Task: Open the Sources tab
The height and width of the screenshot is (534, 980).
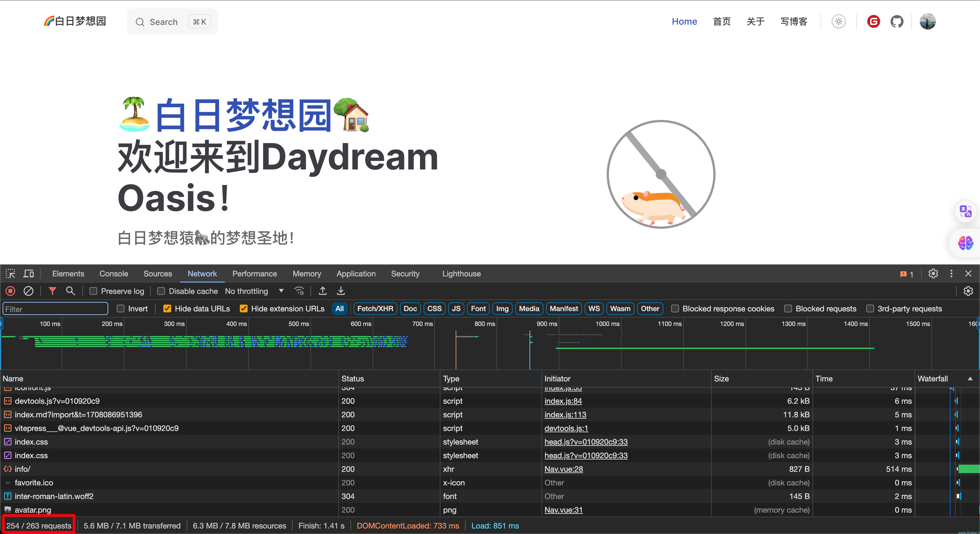Action: [x=157, y=274]
